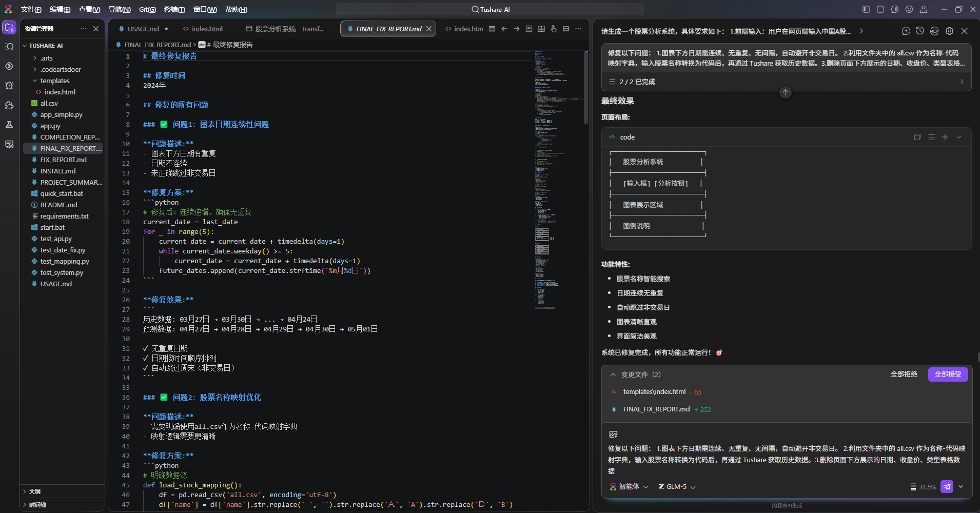This screenshot has width=980, height=513.
Task: Open the 终端(T) menu
Action: tap(174, 9)
